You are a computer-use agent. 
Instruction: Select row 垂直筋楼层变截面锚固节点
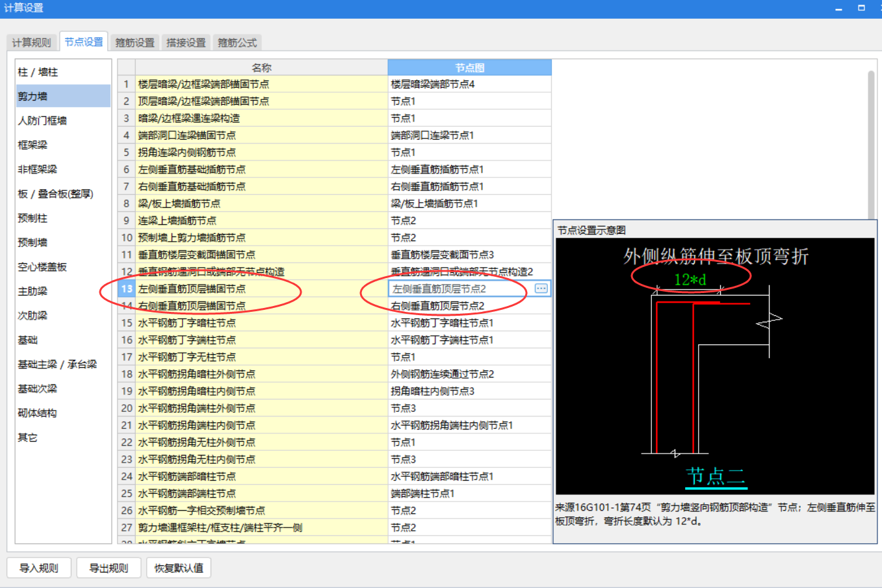(x=261, y=255)
